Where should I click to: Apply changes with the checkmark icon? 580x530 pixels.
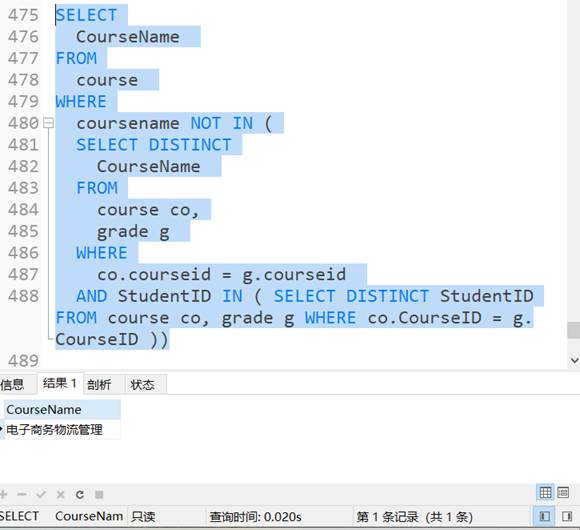pyautogui.click(x=41, y=494)
